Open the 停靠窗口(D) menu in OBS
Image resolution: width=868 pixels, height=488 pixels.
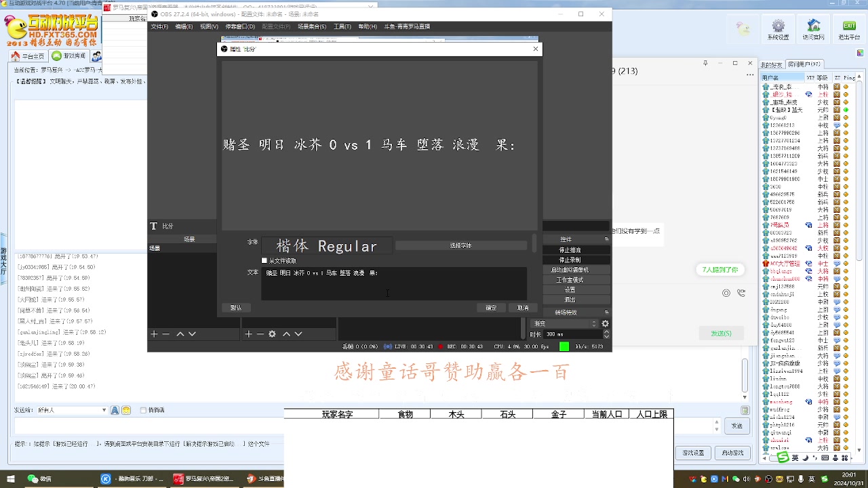[x=240, y=26]
